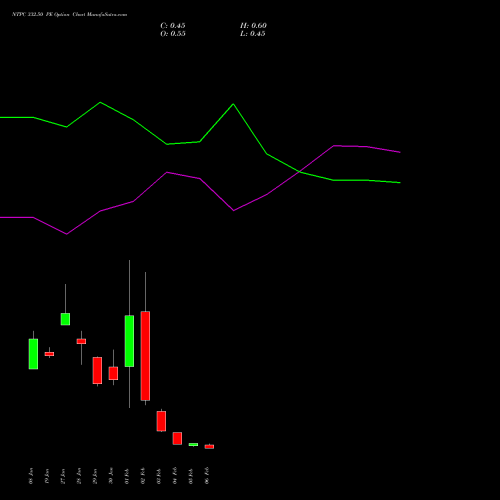Click the '01 Feb' date axis label
This screenshot has height=500, width=500.
127,476
